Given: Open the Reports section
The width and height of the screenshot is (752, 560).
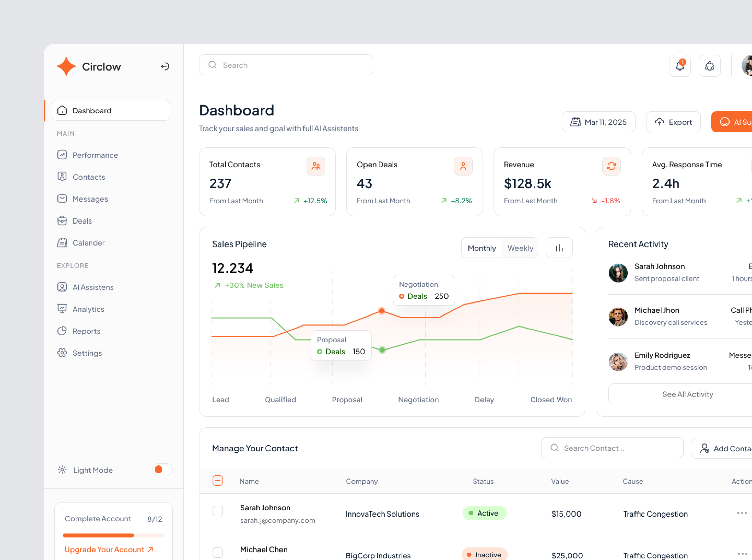Looking at the screenshot, I should tap(86, 331).
